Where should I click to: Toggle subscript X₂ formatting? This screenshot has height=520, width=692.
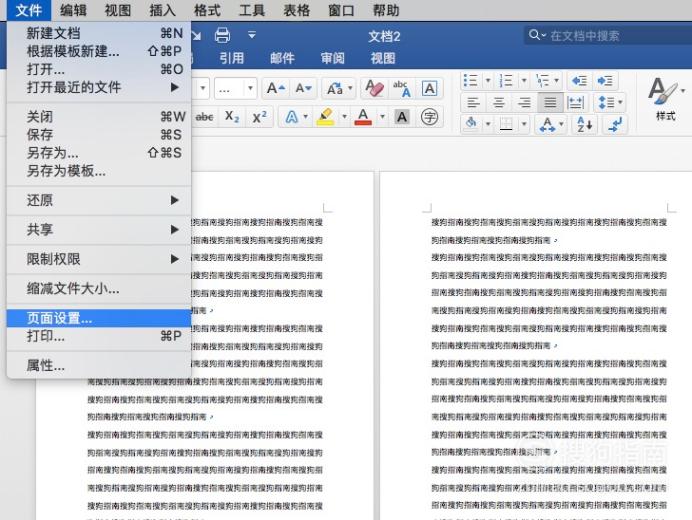(232, 117)
